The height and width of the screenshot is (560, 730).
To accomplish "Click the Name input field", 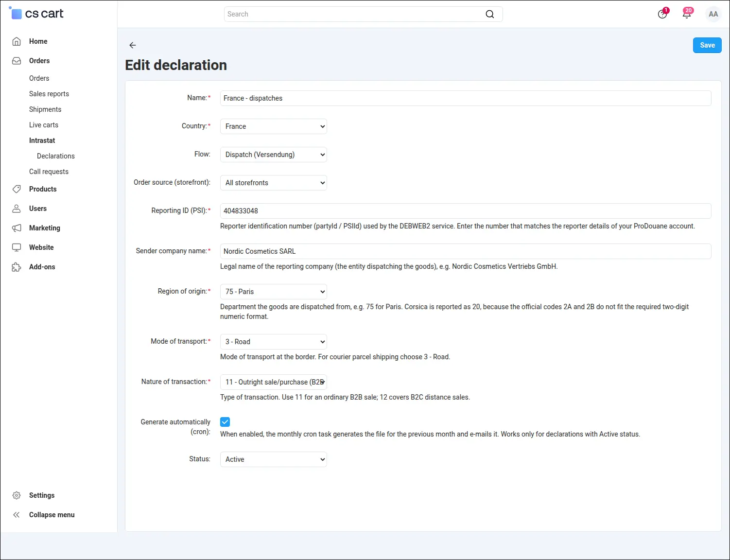I will pyautogui.click(x=466, y=98).
